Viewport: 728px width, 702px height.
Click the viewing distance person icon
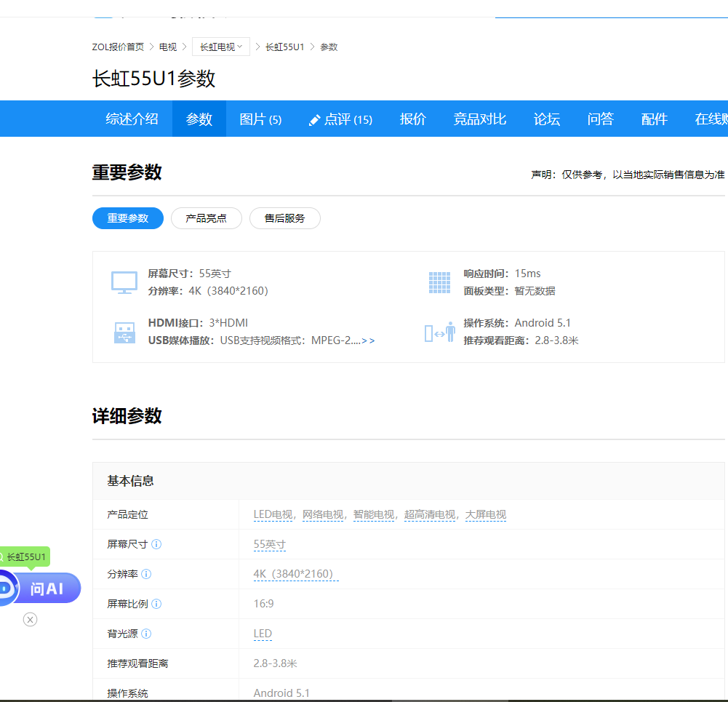440,332
